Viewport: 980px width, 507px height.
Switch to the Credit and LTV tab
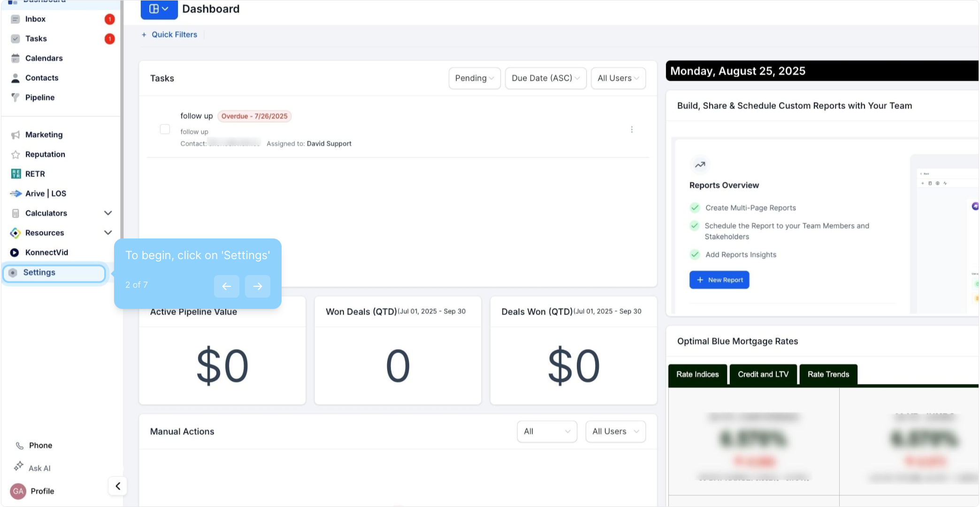pyautogui.click(x=763, y=374)
